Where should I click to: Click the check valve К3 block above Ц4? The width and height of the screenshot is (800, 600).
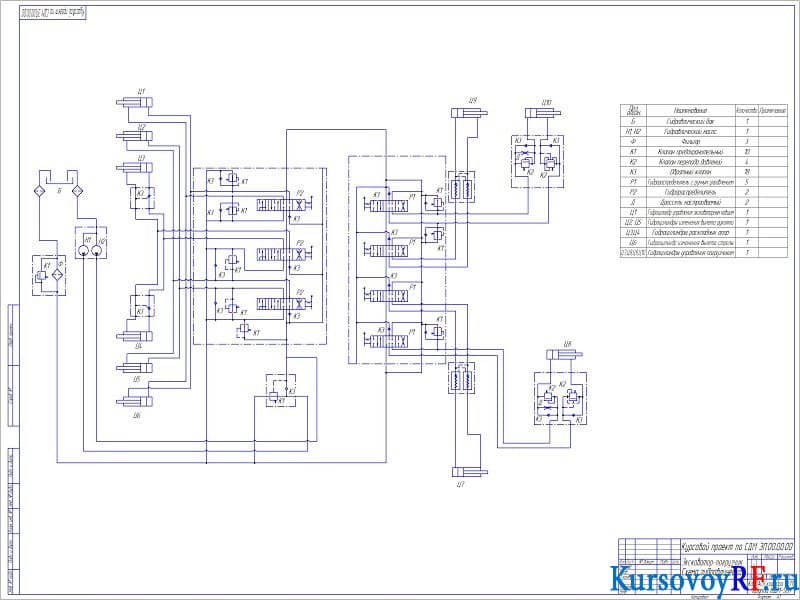click(142, 306)
